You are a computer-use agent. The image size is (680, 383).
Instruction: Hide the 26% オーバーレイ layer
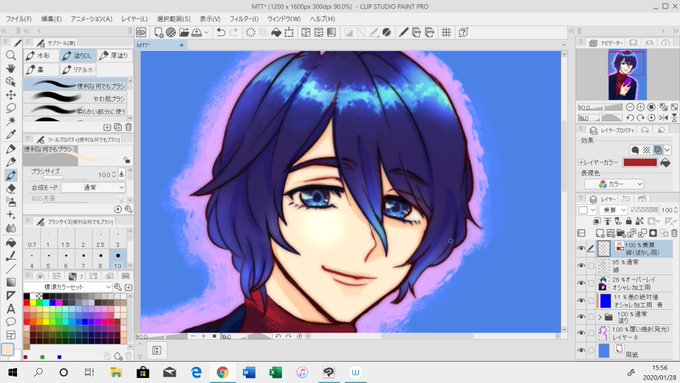(x=581, y=283)
